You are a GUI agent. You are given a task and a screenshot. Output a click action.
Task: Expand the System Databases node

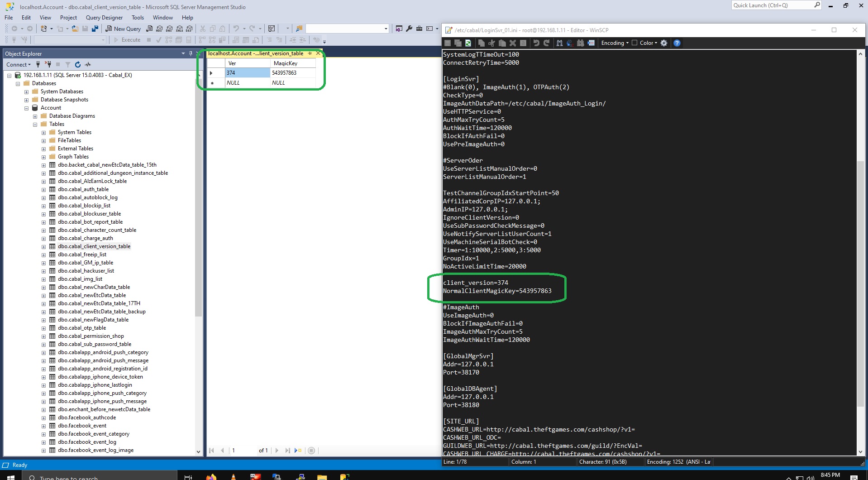pos(26,91)
